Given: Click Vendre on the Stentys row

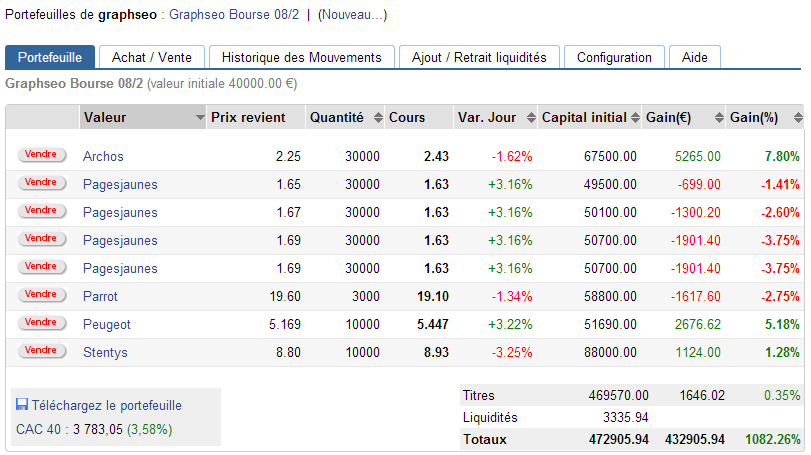Looking at the screenshot, I should [41, 351].
